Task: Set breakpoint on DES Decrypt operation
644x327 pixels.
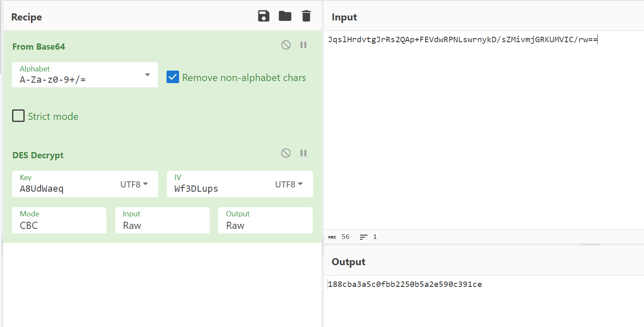Action: coord(303,153)
